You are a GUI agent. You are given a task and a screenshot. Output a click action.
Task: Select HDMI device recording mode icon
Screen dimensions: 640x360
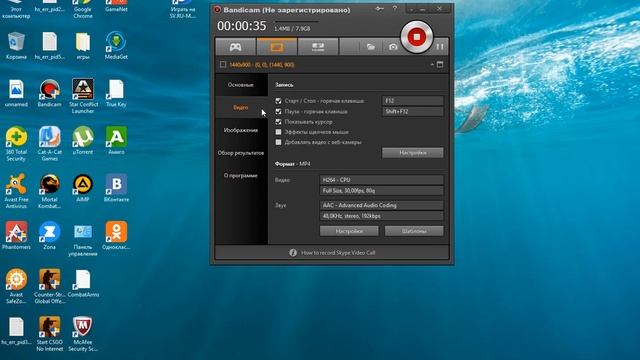click(x=318, y=47)
